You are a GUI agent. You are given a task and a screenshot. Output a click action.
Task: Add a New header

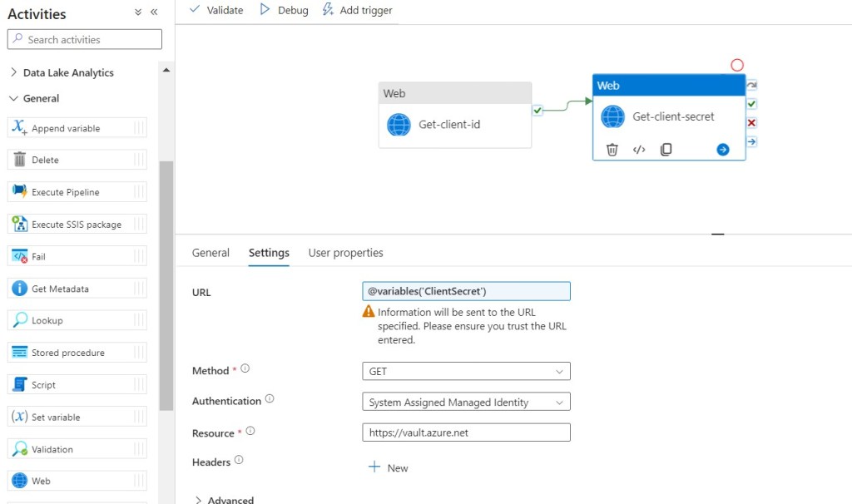(389, 467)
